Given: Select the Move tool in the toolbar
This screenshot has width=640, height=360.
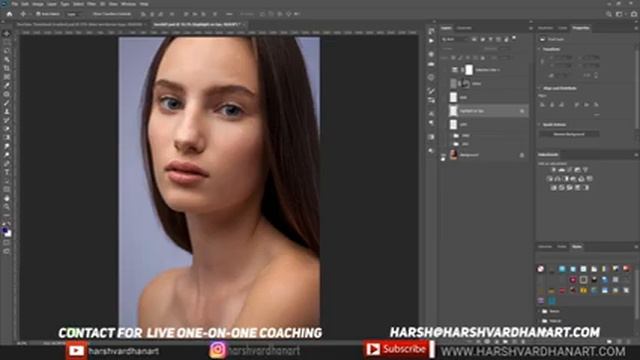Looking at the screenshot, I should pos(7,34).
